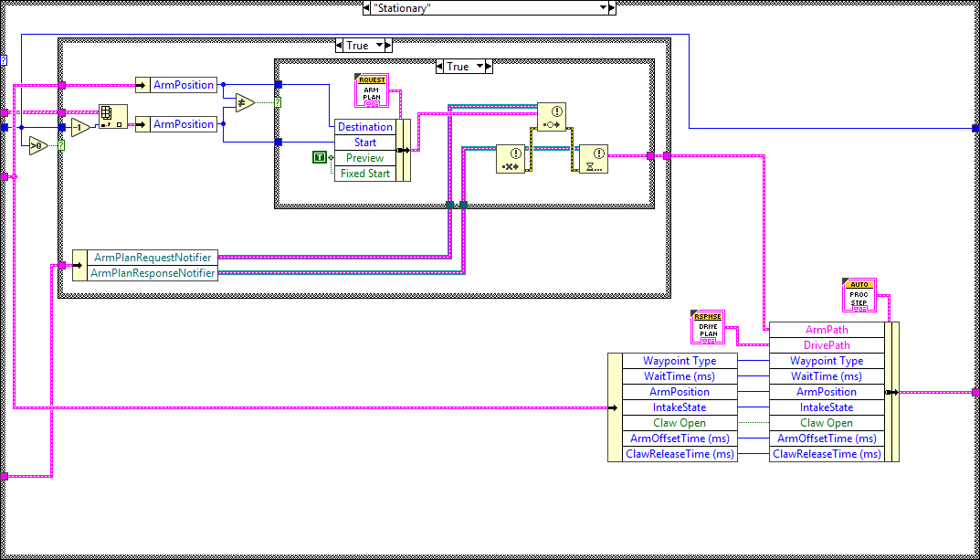Viewport: 980px width, 560px height.
Task: Click the Index Array function node
Action: click(112, 115)
